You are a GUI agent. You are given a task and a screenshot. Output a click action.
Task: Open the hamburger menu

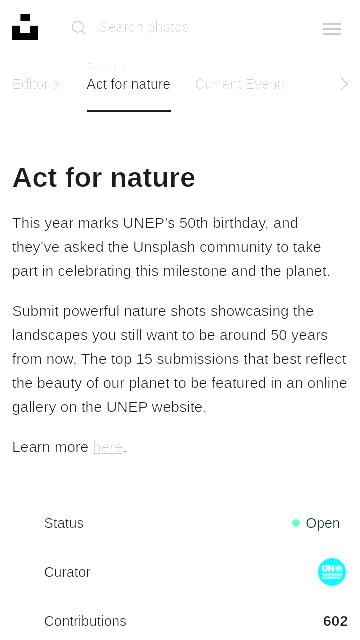coord(331,29)
